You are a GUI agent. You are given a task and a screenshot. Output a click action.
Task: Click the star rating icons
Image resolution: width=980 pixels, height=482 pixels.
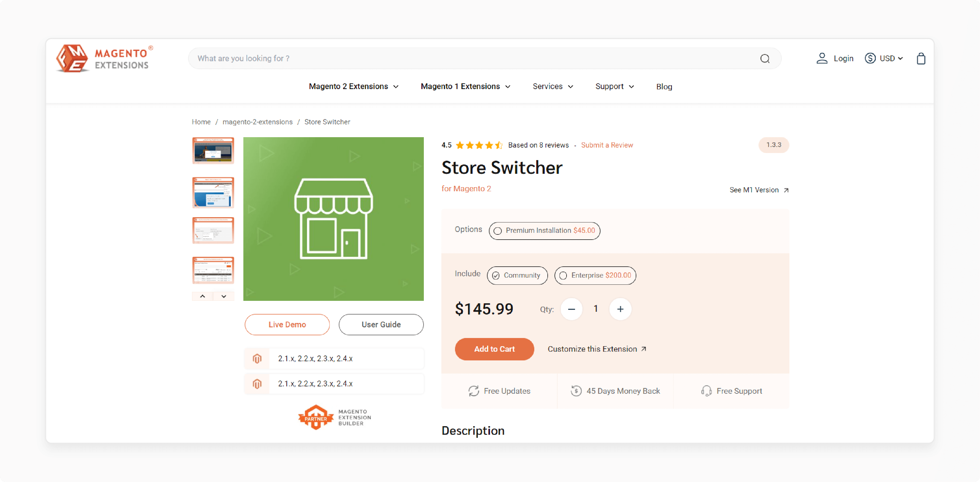(479, 145)
